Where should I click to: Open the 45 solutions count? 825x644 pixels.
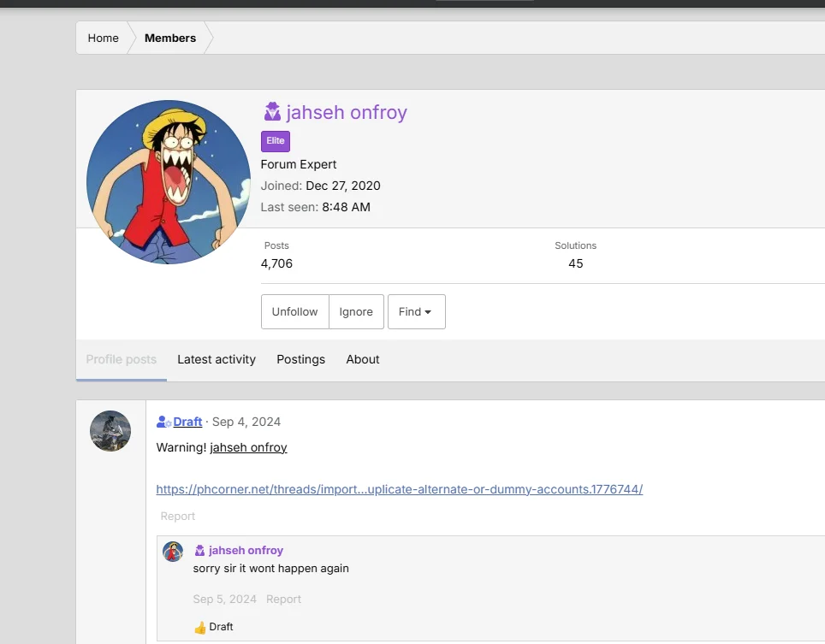click(576, 263)
